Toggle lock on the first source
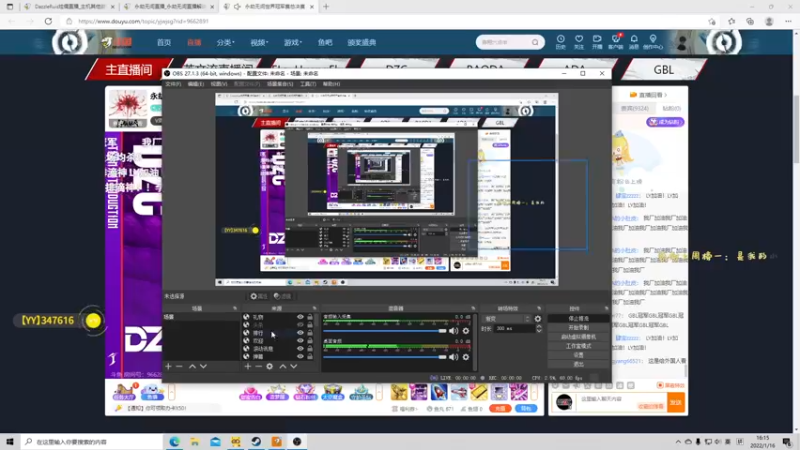Screen dimensions: 800x450 pos(310,317)
